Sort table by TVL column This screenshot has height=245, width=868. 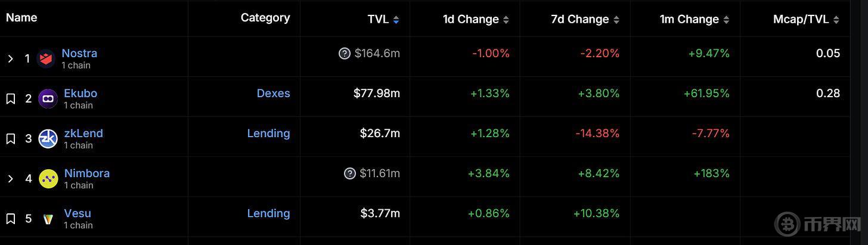(x=383, y=19)
